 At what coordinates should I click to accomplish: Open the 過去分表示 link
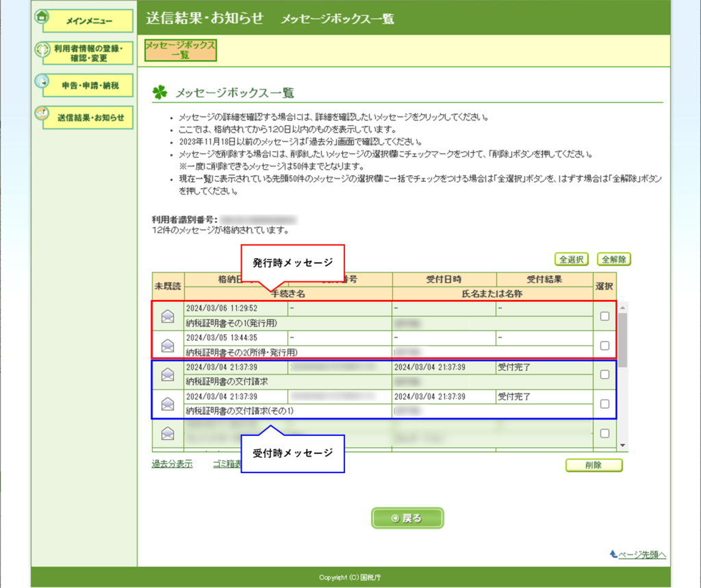(x=172, y=464)
